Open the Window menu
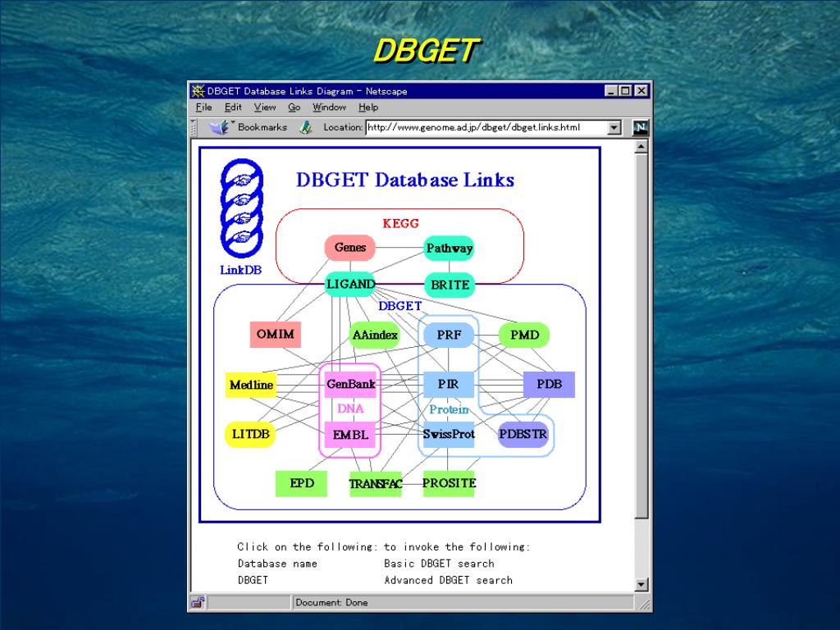Image resolution: width=840 pixels, height=630 pixels. [x=329, y=107]
